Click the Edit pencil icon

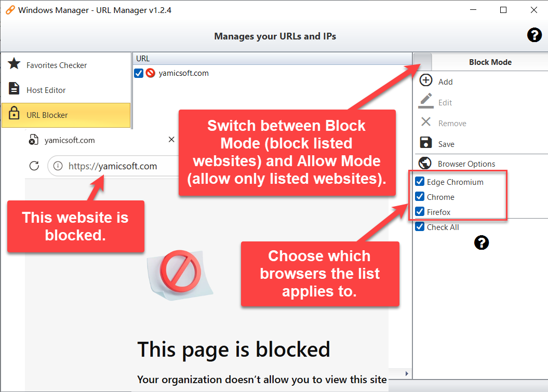pyautogui.click(x=426, y=101)
